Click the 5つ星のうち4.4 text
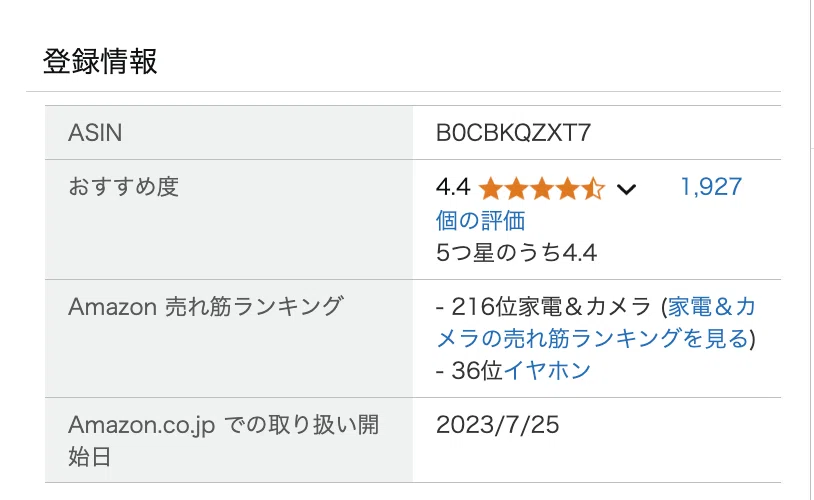 (516, 253)
